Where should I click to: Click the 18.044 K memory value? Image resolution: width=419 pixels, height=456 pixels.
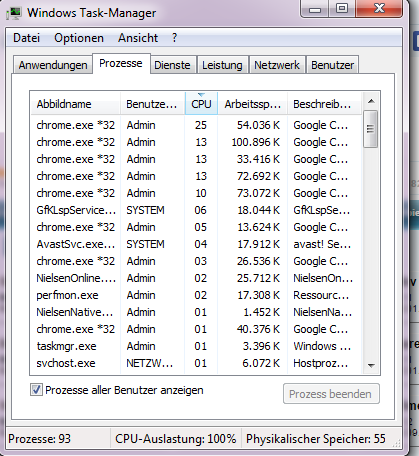tap(258, 210)
